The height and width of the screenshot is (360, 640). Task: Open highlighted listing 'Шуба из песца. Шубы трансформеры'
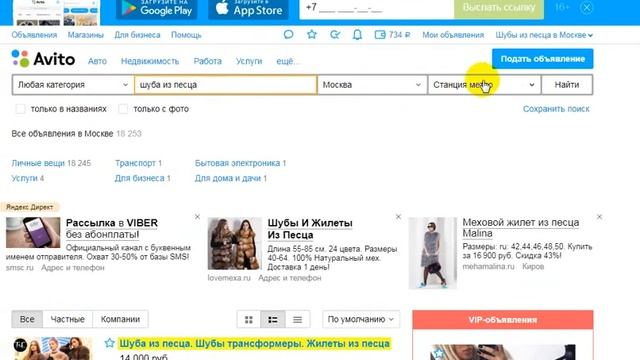pyautogui.click(x=254, y=344)
